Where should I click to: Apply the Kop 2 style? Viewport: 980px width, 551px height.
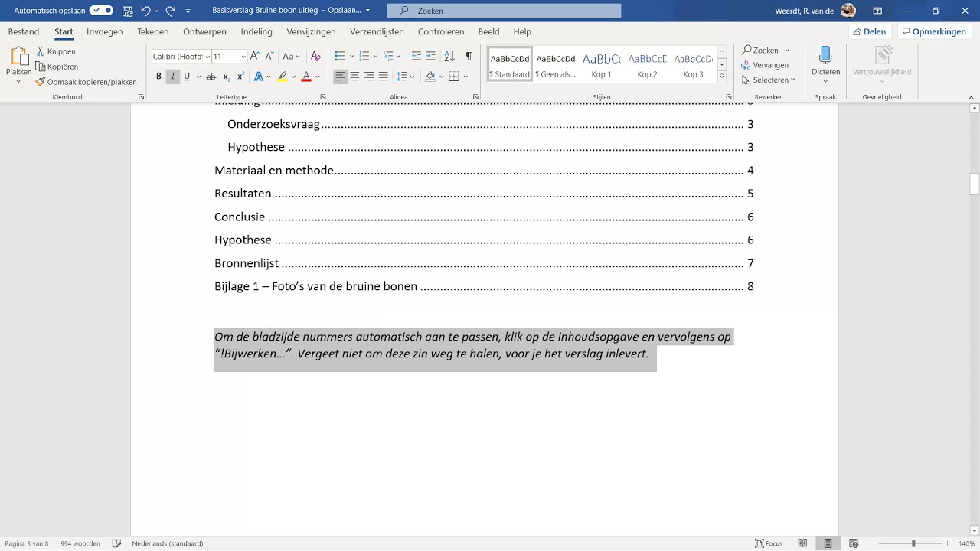click(x=648, y=66)
